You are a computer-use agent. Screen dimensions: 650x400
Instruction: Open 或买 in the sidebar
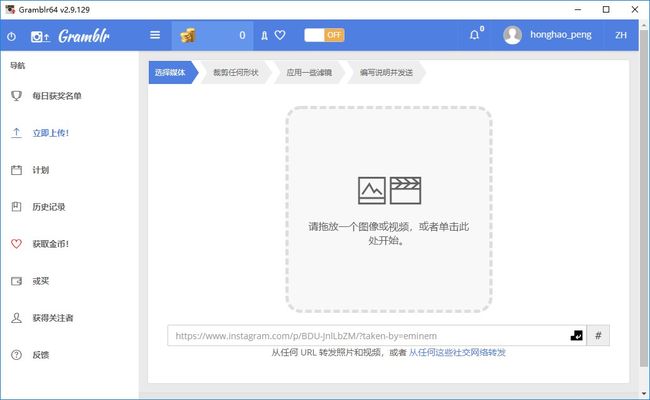tap(41, 281)
